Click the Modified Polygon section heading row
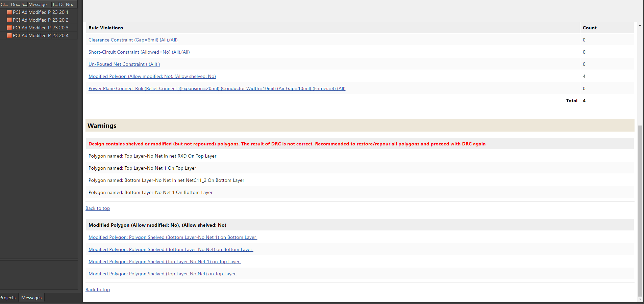Viewport: 644px width, 304px height. click(x=360, y=225)
